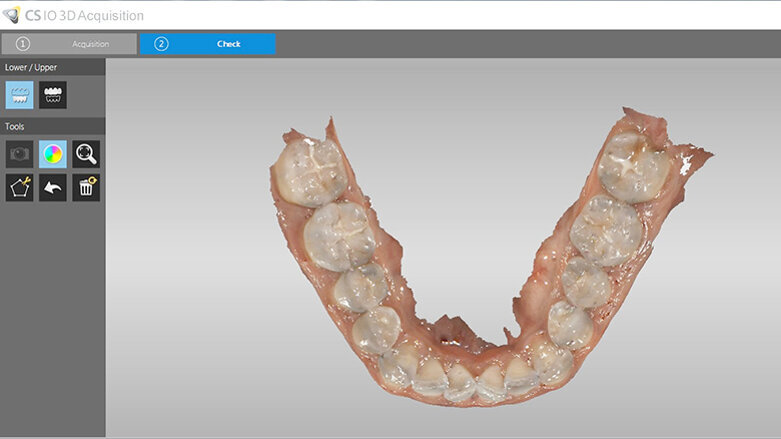
Task: Click the CS logo in the title bar
Action: (x=12, y=15)
